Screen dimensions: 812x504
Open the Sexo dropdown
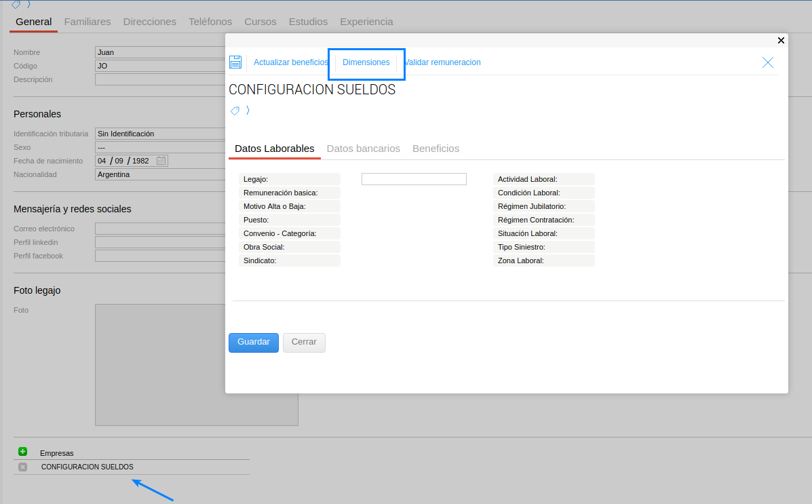pyautogui.click(x=160, y=147)
